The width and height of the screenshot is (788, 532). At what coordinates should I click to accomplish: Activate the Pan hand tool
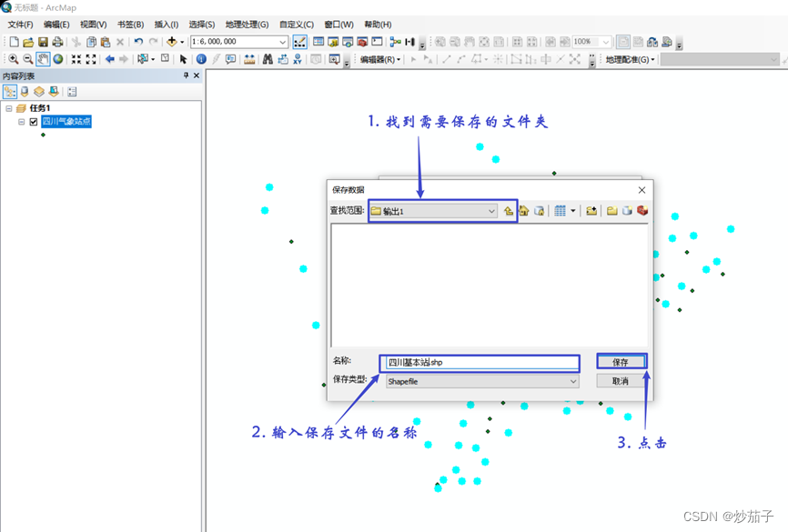43,59
